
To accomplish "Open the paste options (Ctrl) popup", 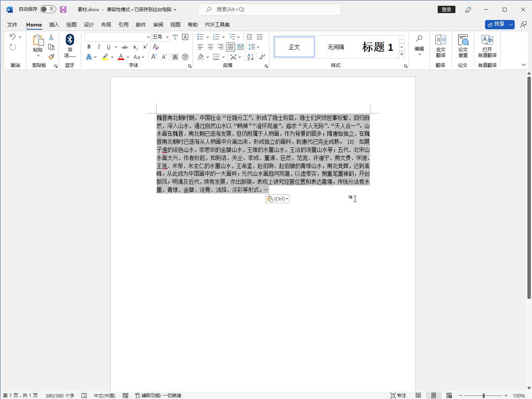I will [x=278, y=199].
